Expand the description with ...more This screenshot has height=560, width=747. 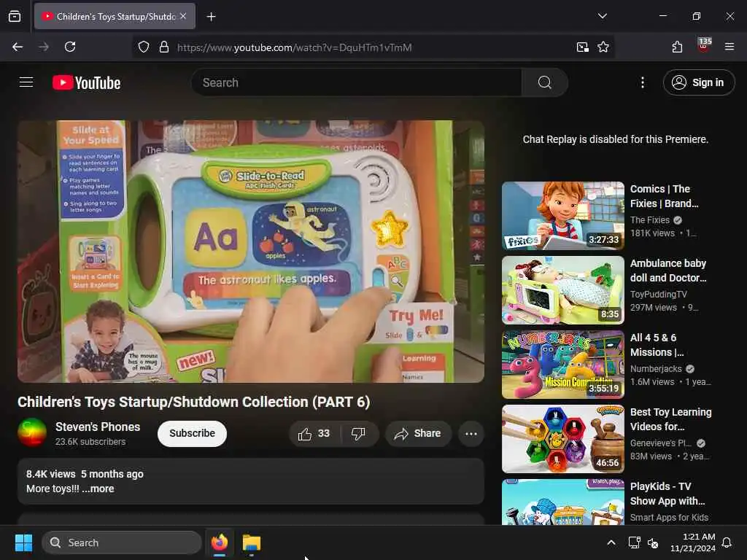pyautogui.click(x=98, y=489)
